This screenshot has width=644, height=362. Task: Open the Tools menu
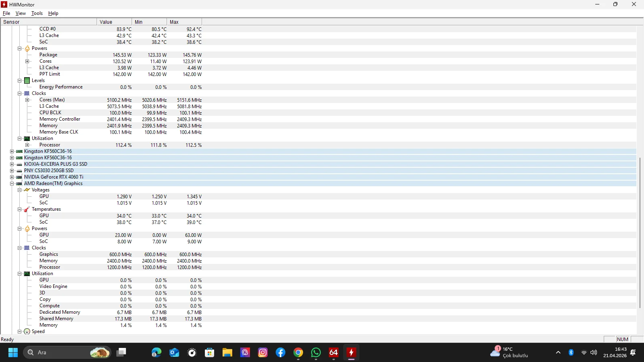point(37,13)
